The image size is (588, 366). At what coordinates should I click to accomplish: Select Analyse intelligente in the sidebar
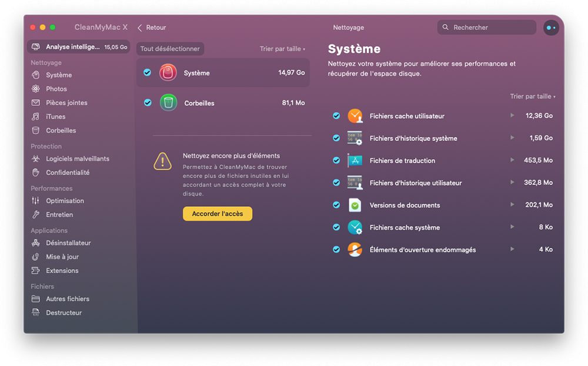point(78,47)
